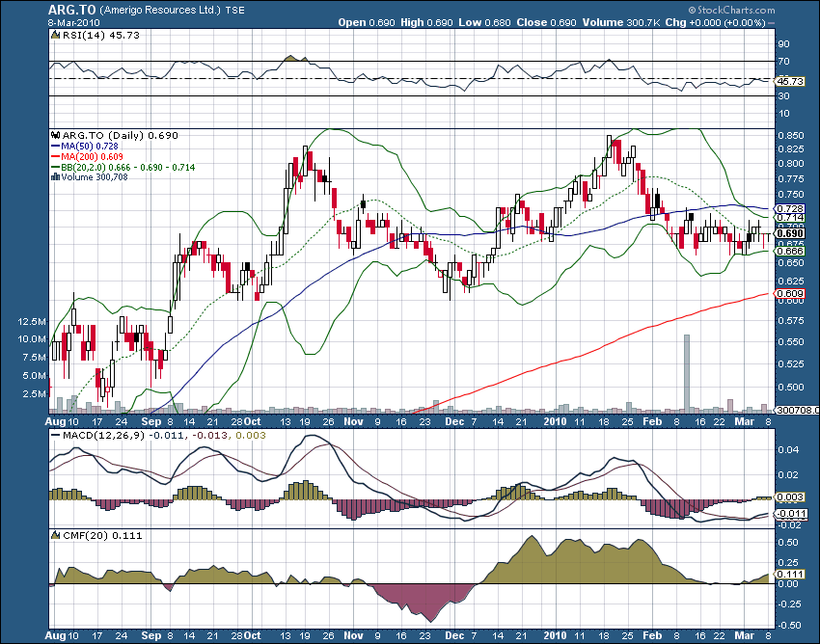Click the 0.111 CMF value tag on right axis
Viewport: 820px width, 644px height.
790,574
